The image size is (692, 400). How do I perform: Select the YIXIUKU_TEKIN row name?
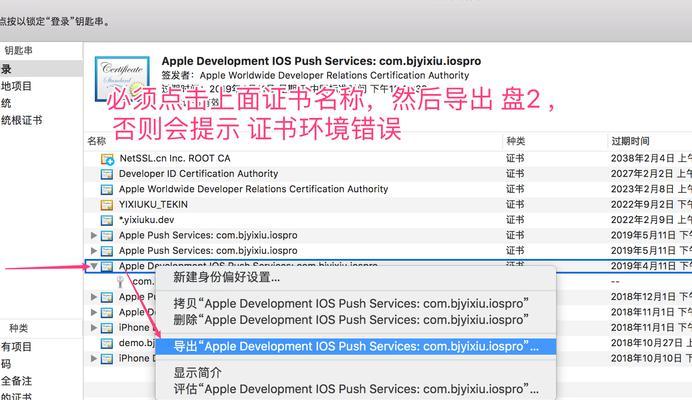[x=153, y=205]
